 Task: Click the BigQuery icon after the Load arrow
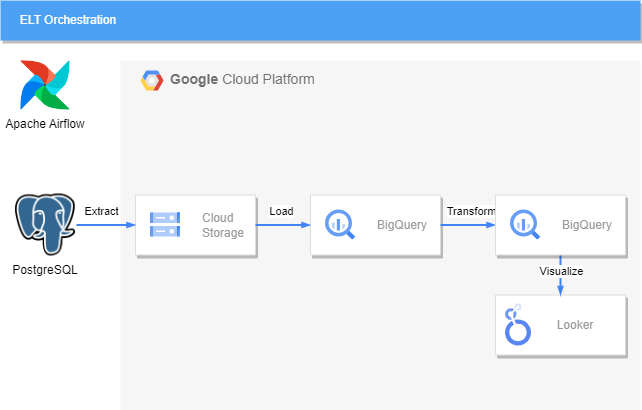coord(340,224)
